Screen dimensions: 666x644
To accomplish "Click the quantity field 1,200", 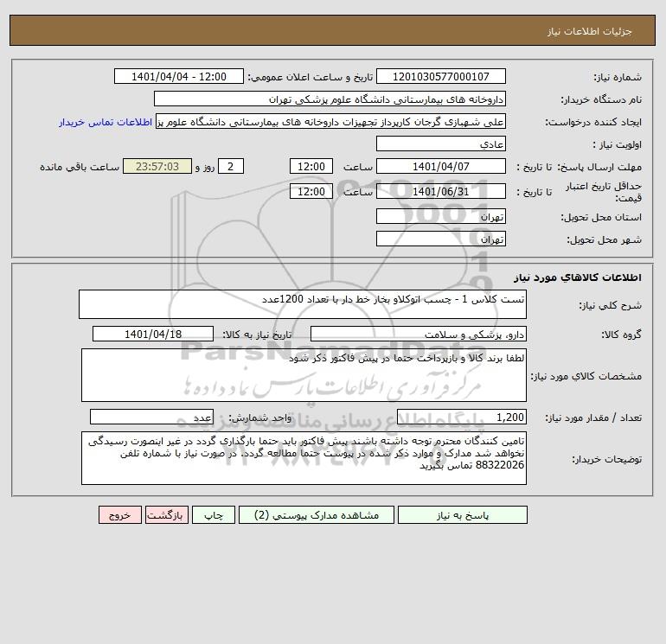I will (462, 418).
